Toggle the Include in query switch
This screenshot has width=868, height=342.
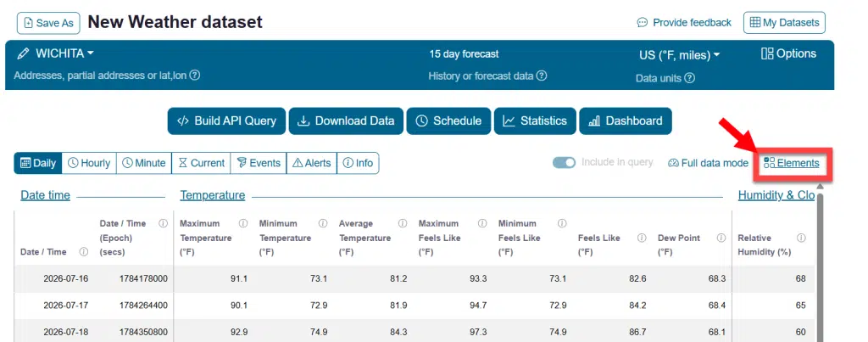coord(564,162)
